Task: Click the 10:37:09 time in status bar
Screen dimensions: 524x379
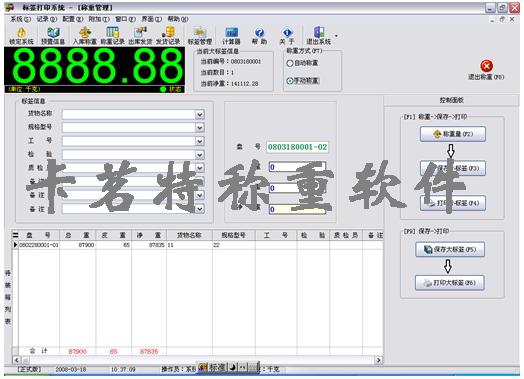Action: click(123, 369)
